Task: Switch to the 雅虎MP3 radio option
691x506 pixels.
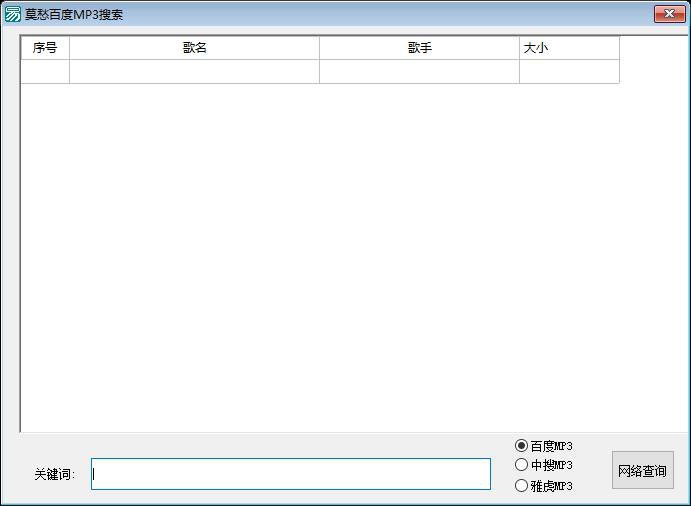Action: coord(522,486)
